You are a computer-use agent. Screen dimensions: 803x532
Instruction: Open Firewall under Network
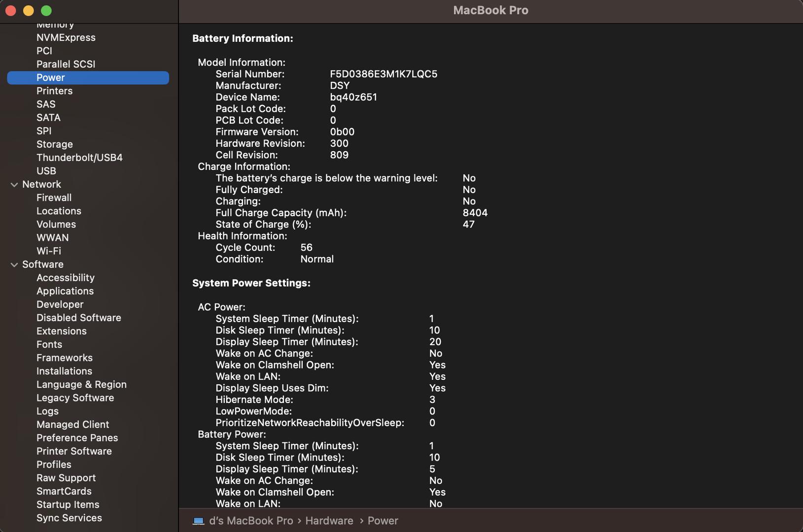click(x=54, y=198)
